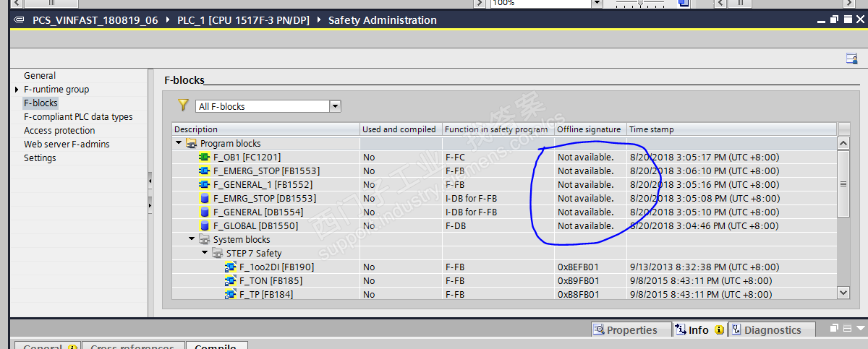
Task: Click the F_1oo2DI [FB190] block icon
Action: pyautogui.click(x=231, y=267)
